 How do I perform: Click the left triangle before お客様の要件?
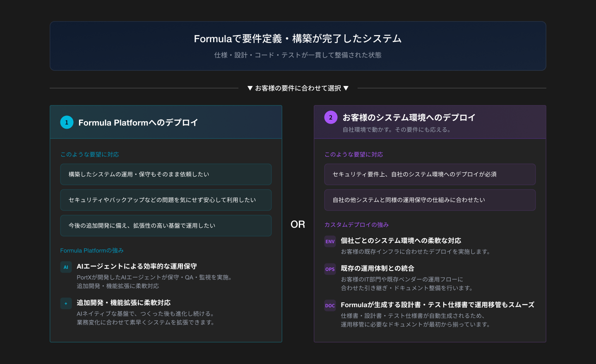(250, 88)
